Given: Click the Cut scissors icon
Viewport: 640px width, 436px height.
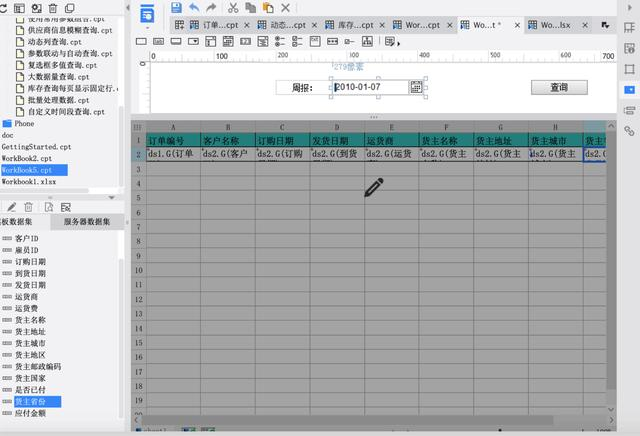Looking at the screenshot, I should pyautogui.click(x=233, y=7).
